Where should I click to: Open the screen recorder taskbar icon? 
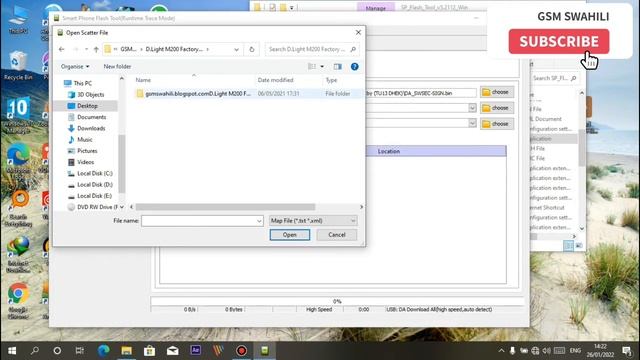tap(241, 351)
